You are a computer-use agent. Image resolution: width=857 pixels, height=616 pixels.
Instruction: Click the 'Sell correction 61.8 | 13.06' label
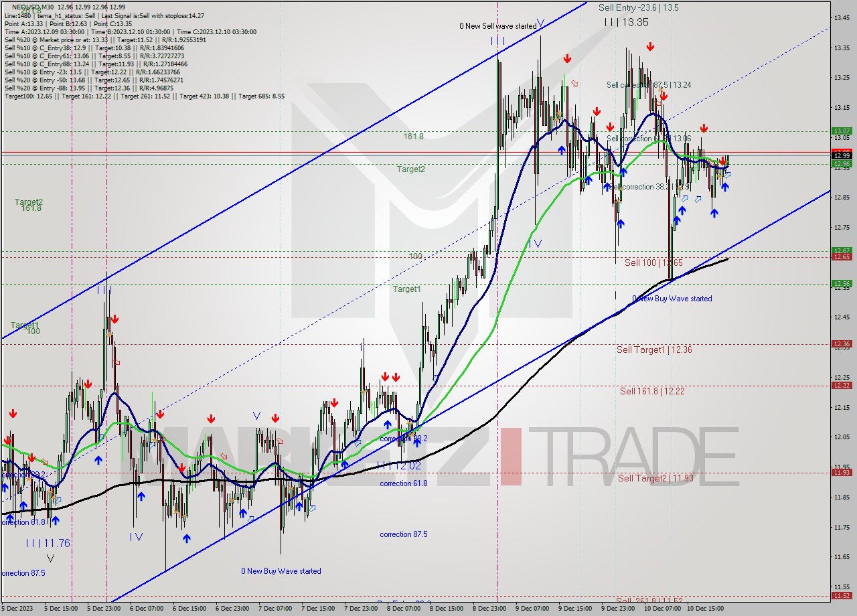tap(649, 139)
